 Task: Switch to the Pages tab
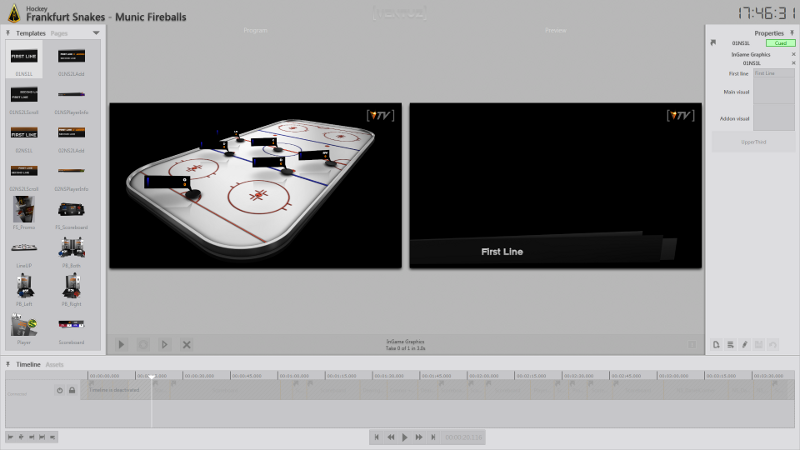60,33
